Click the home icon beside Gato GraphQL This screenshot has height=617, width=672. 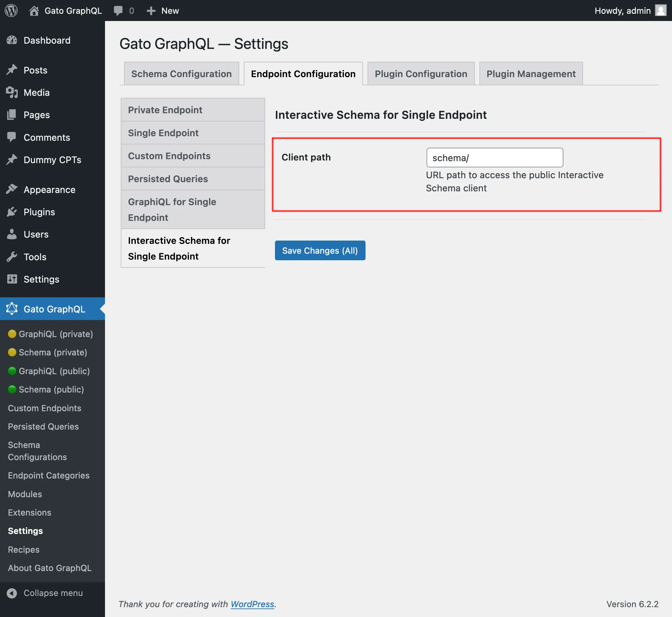click(x=34, y=11)
